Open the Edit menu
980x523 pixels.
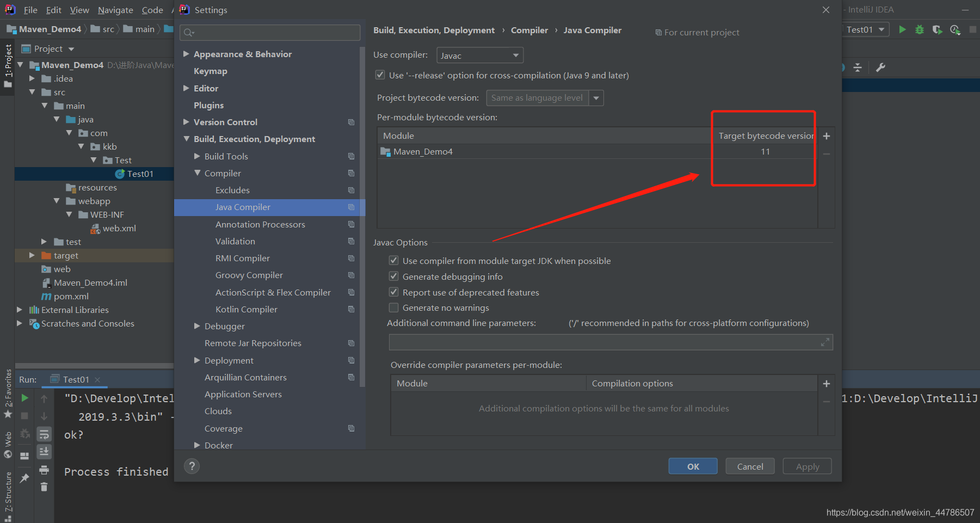tap(54, 10)
